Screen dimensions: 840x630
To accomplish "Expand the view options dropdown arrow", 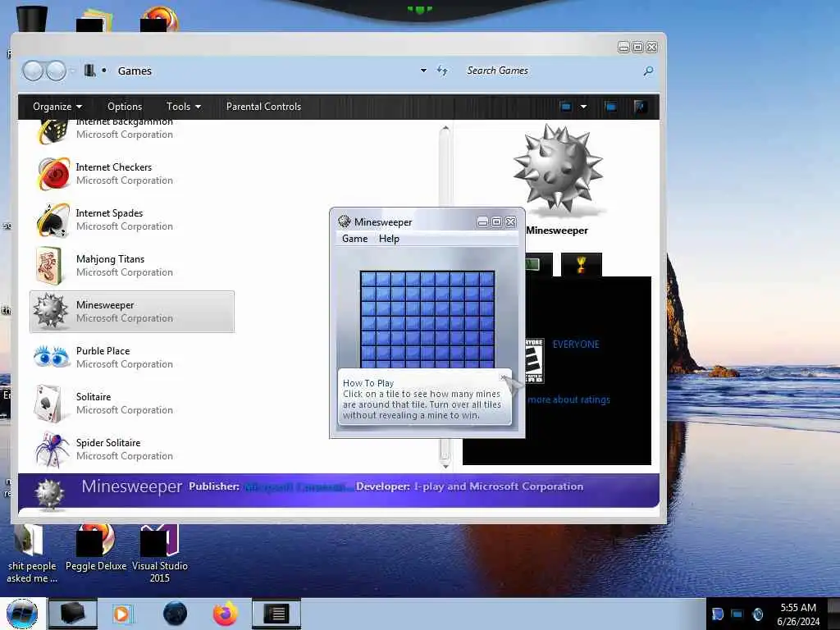I will (x=583, y=106).
